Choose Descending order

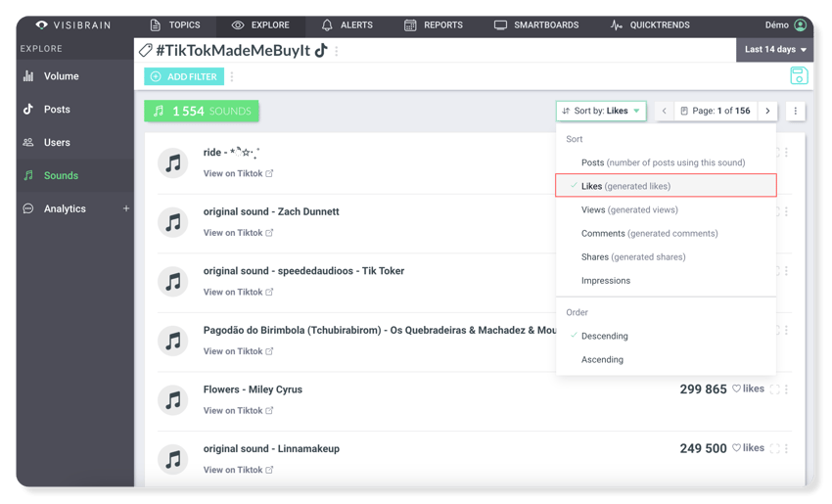(666, 336)
